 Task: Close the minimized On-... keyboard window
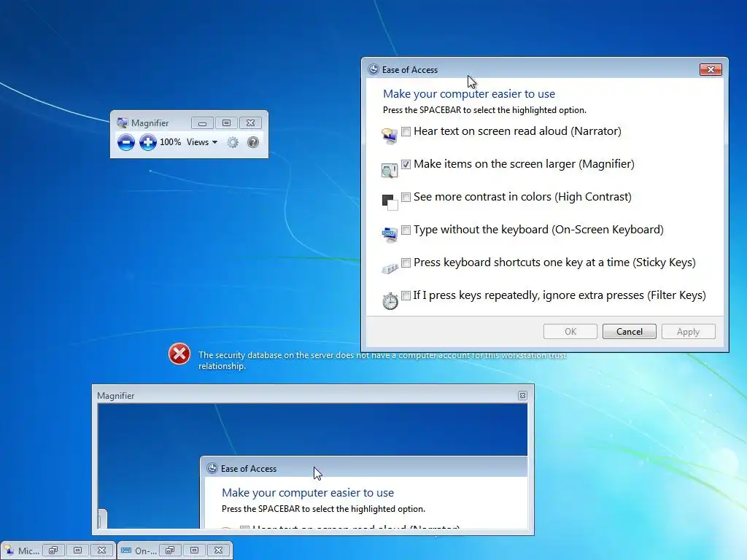click(218, 550)
